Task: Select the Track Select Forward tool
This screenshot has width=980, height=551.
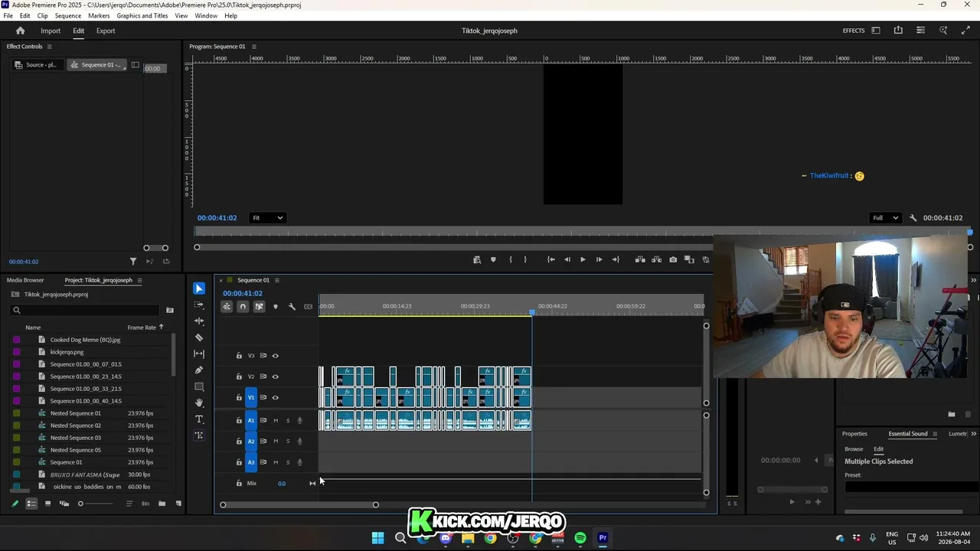Action: tap(199, 305)
